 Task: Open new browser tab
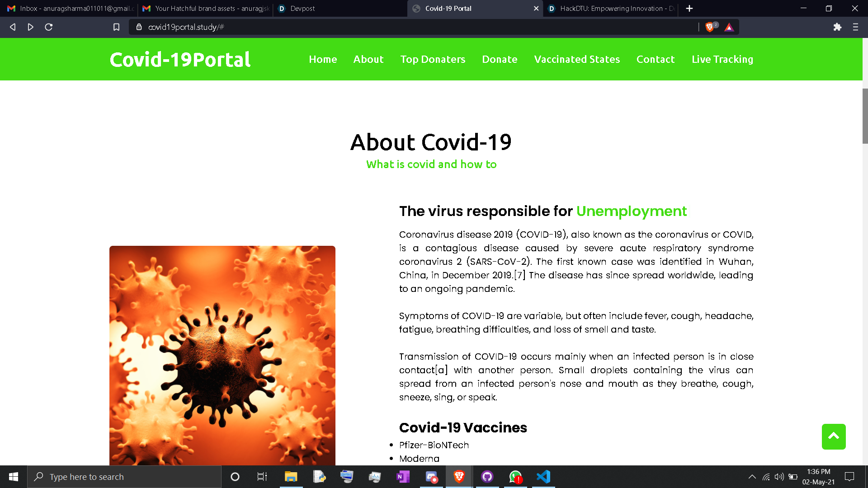[x=689, y=9]
